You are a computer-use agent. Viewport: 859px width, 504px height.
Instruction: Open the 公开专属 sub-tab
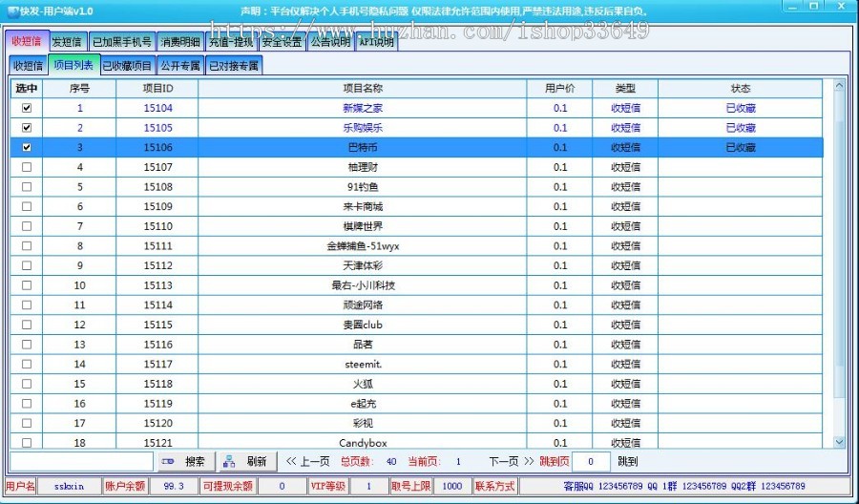point(180,66)
